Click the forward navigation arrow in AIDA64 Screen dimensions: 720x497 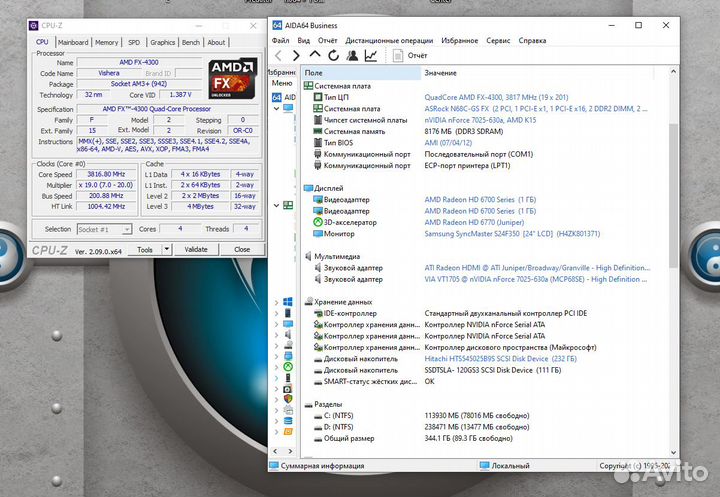click(x=297, y=56)
